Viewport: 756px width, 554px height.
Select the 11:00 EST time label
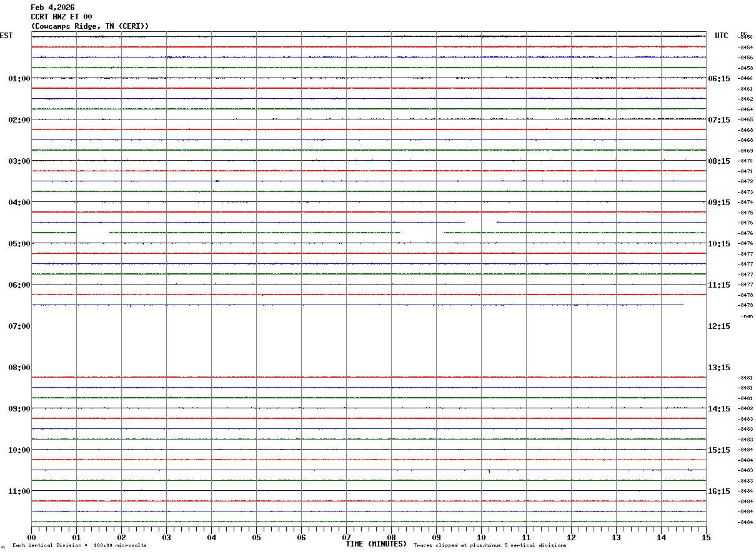tap(19, 491)
